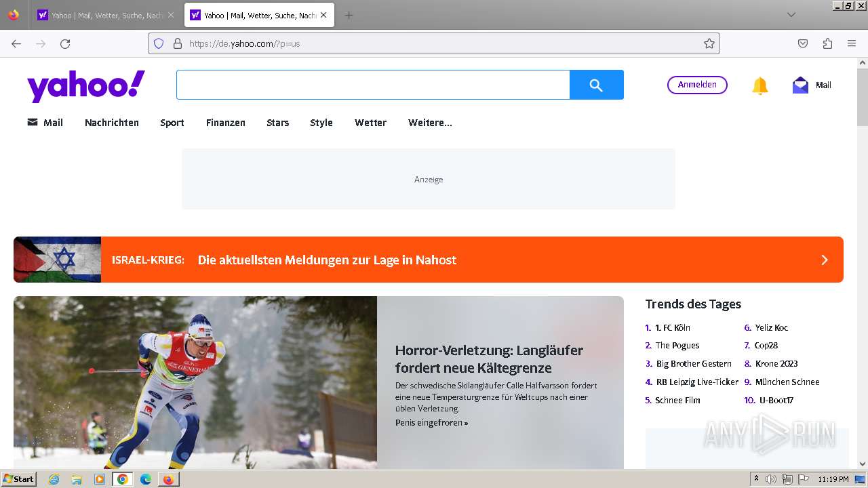Submit search with magnifier button
The height and width of the screenshot is (488, 868).
(x=597, y=85)
